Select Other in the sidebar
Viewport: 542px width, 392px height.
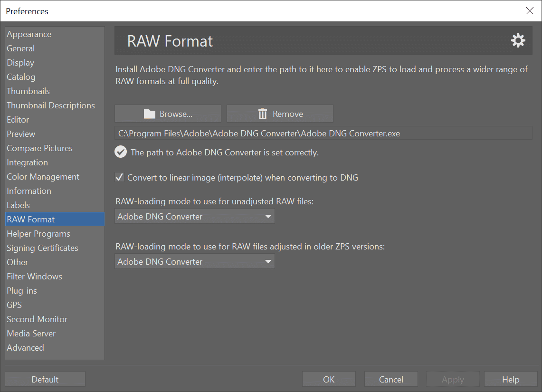pyautogui.click(x=55, y=262)
